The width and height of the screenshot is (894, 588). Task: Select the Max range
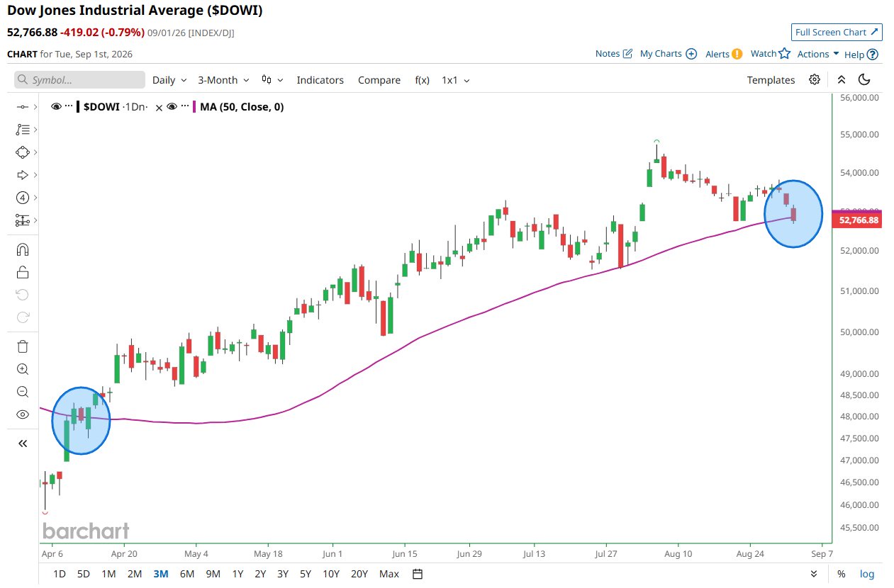tap(389, 574)
